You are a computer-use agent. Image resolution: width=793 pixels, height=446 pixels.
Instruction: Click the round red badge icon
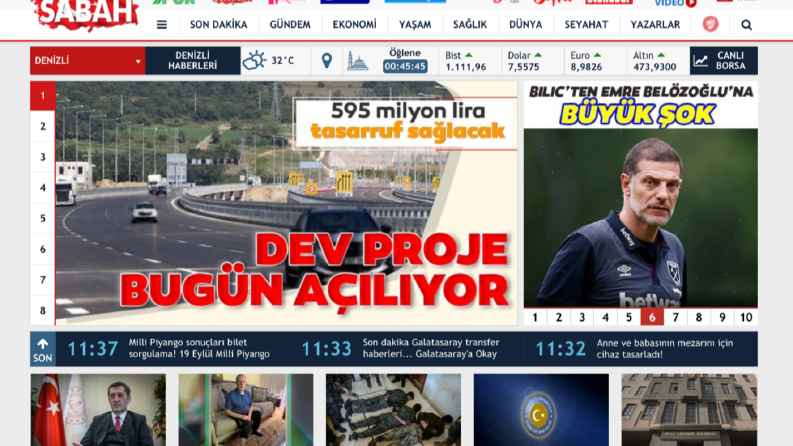(x=711, y=24)
